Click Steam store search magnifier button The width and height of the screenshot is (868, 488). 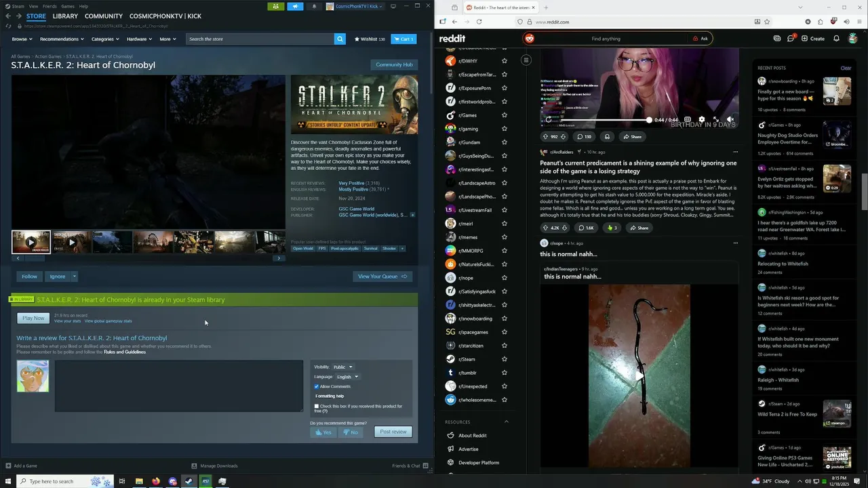click(340, 39)
